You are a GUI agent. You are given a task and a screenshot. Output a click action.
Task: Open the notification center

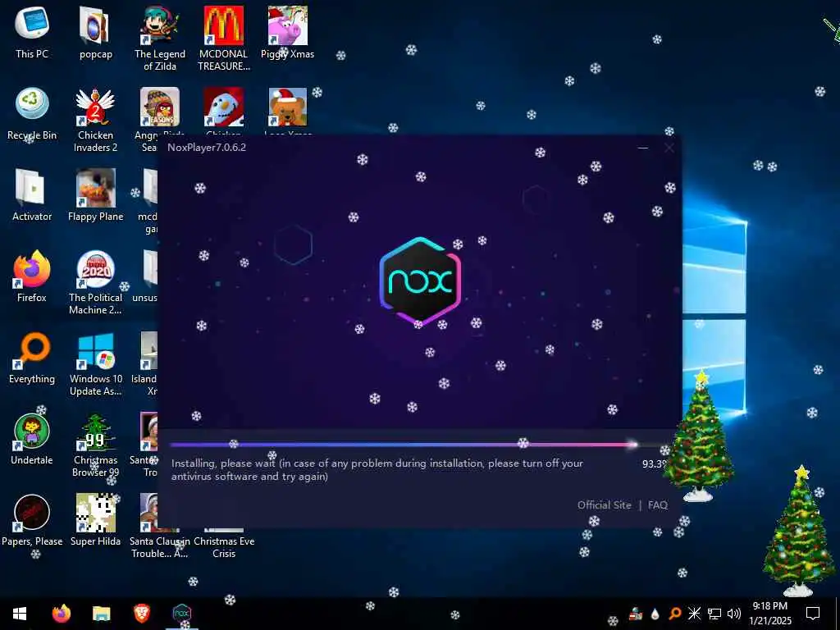click(x=813, y=614)
